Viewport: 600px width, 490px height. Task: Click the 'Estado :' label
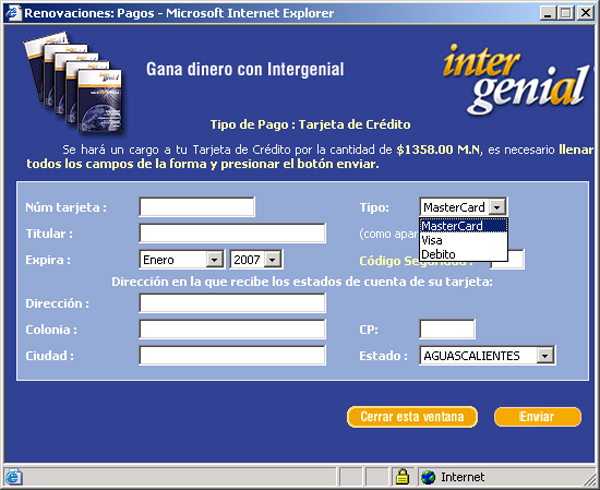pyautogui.click(x=383, y=356)
